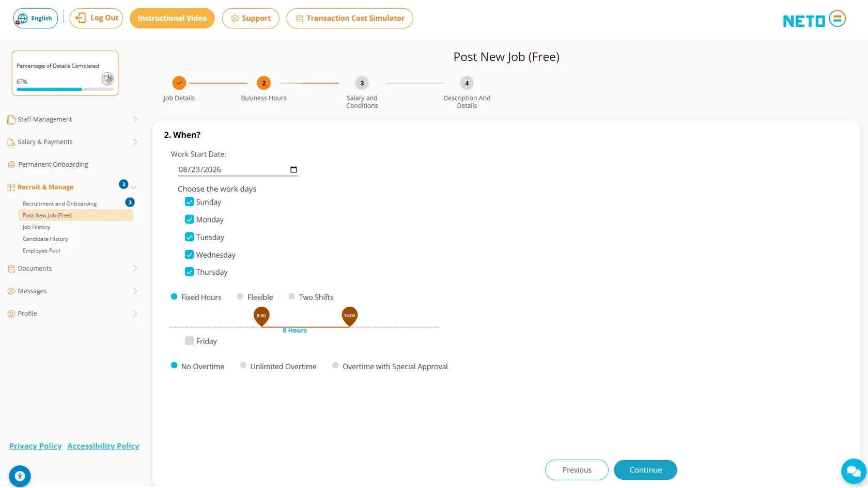Open Candidate History in sidebar
This screenshot has height=488, width=868.
click(45, 239)
